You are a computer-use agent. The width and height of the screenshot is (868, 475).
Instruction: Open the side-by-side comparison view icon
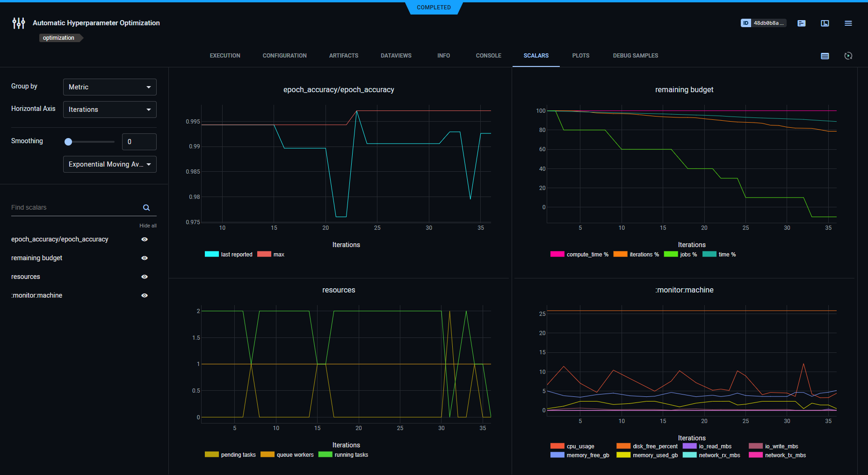point(825,23)
